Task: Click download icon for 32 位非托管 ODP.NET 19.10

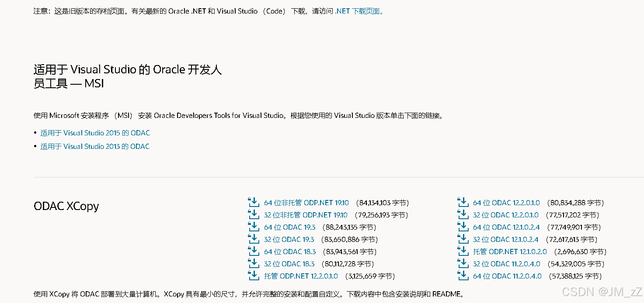Action: pos(254,214)
